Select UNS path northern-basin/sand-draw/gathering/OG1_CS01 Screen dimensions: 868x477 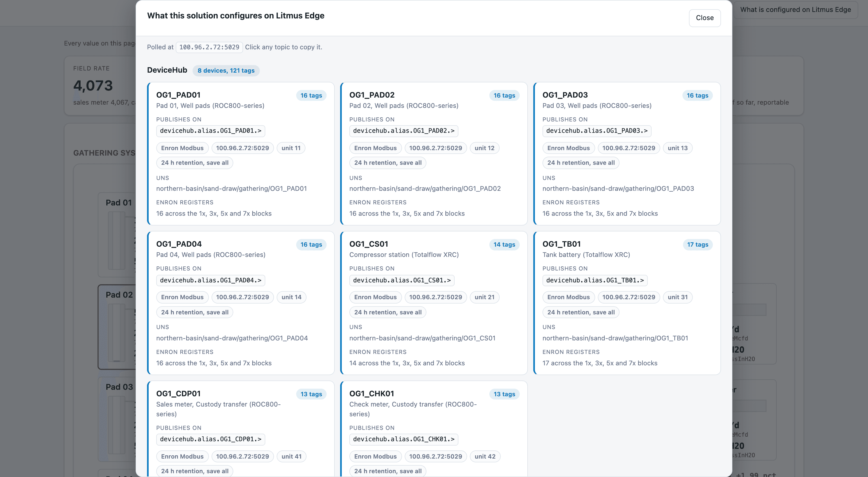point(422,338)
